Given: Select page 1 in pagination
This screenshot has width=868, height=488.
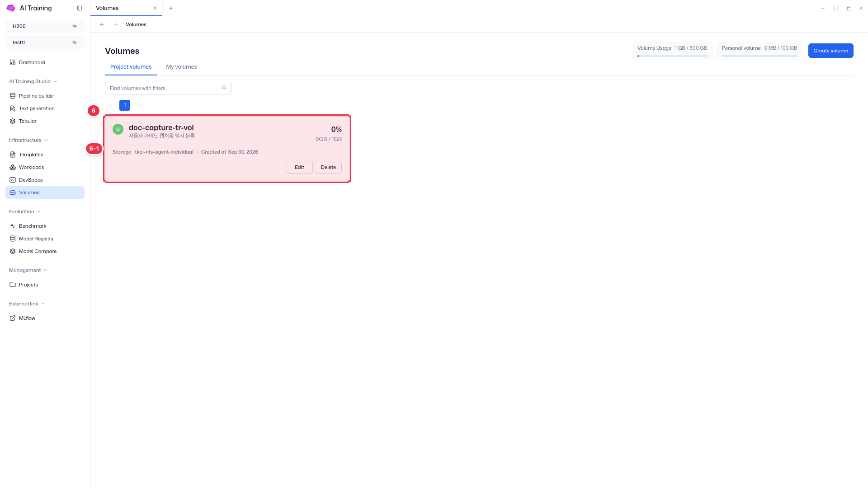Looking at the screenshot, I should tap(125, 105).
